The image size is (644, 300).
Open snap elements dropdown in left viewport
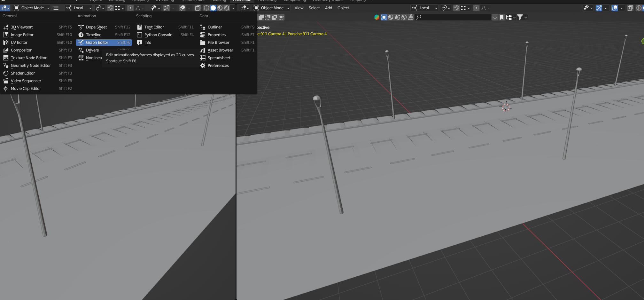click(119, 8)
